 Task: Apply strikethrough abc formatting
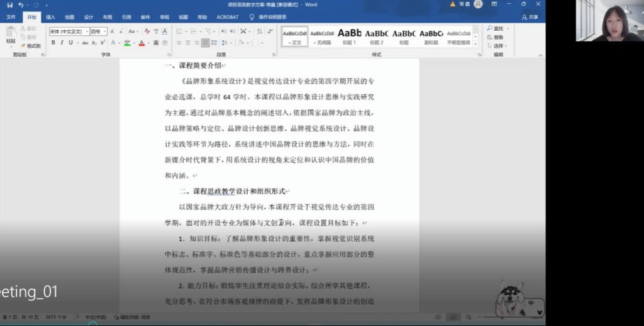point(85,43)
